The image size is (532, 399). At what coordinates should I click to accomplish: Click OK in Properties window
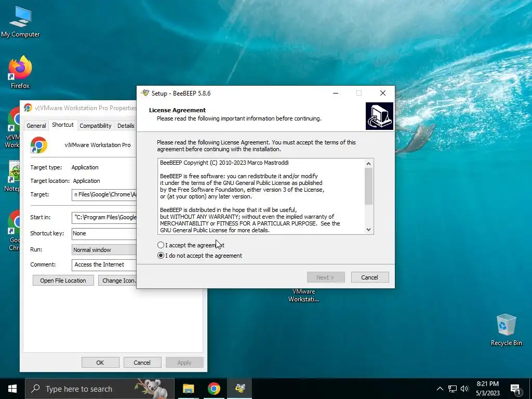tap(100, 362)
